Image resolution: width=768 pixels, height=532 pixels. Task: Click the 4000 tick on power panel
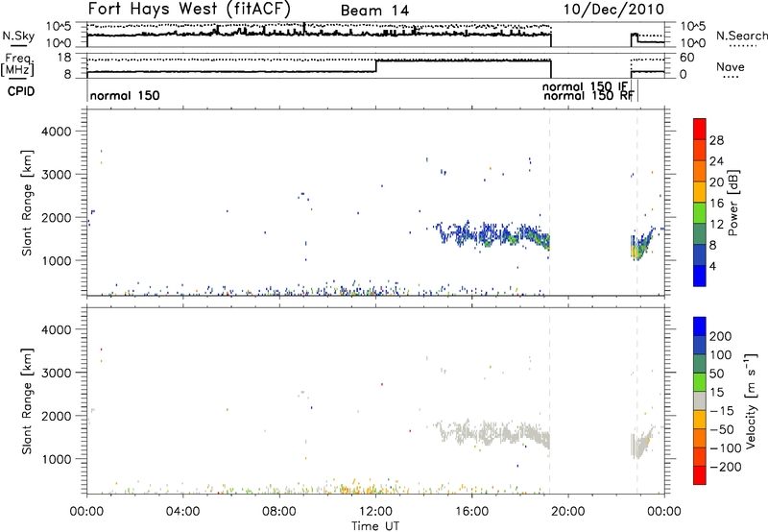coord(56,132)
